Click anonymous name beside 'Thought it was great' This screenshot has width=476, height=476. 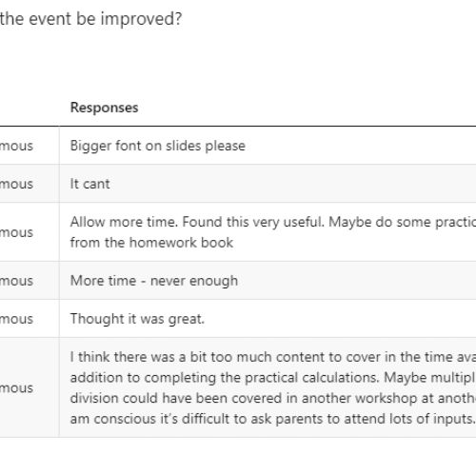[16, 319]
